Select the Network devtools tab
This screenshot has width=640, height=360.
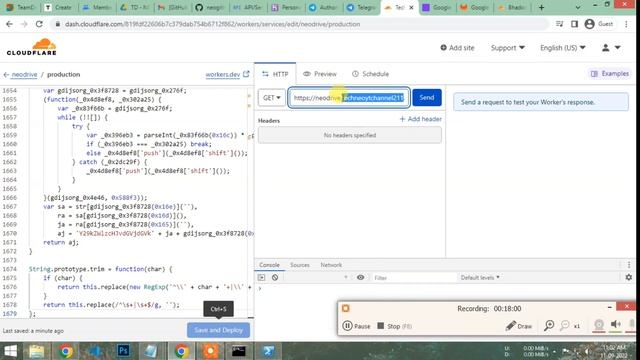coord(331,265)
